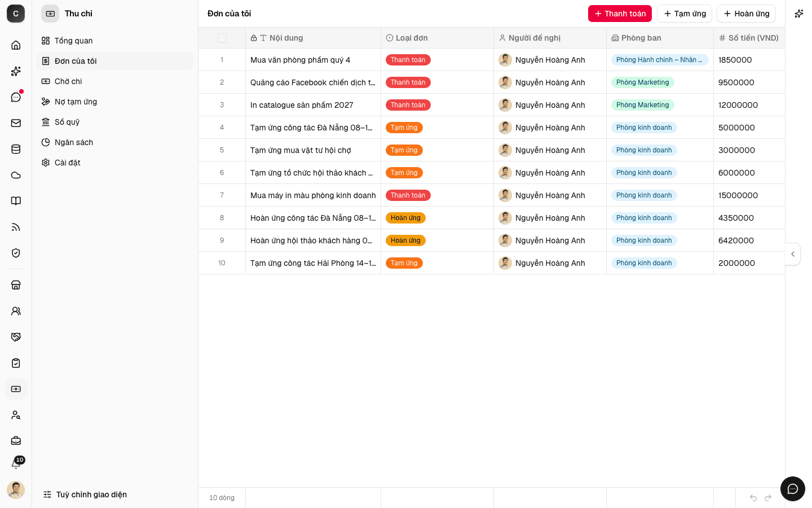Viewport: 812px width, 508px height.
Task: Open the mail envelope icon in the rail
Action: pyautogui.click(x=16, y=123)
